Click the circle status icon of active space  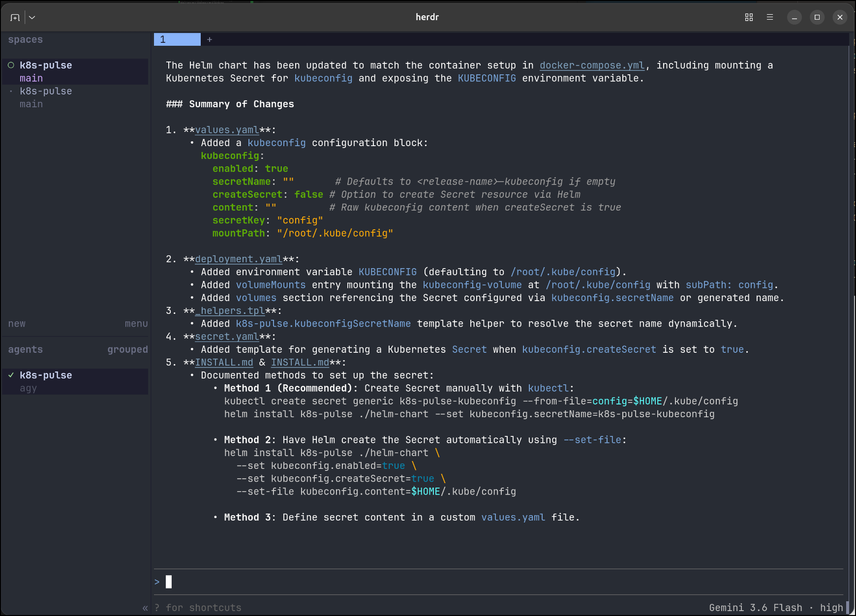(x=11, y=65)
